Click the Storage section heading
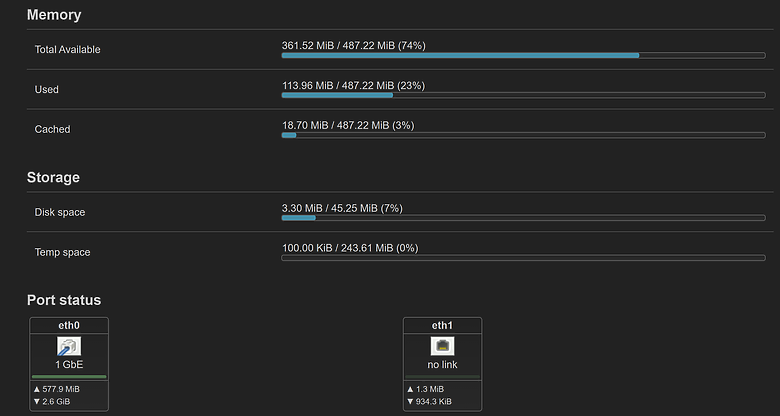 (x=53, y=178)
